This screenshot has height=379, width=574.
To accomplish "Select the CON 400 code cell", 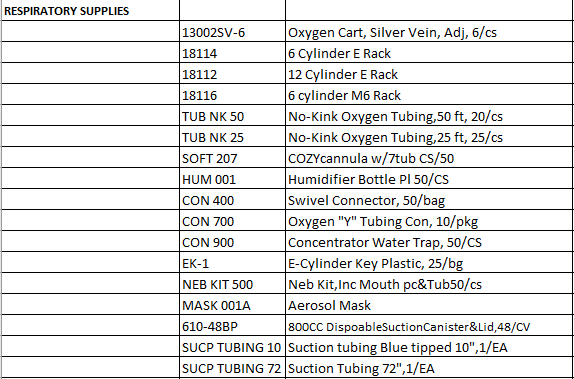I will (232, 199).
